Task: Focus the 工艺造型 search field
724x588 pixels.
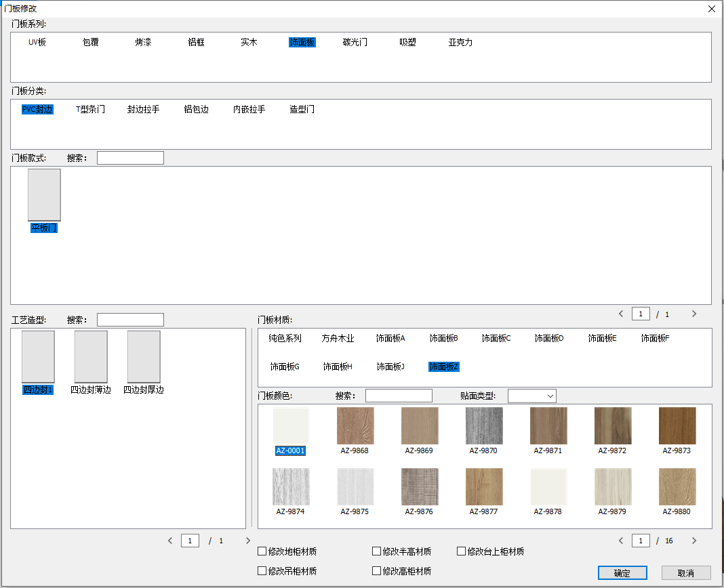Action: [130, 320]
